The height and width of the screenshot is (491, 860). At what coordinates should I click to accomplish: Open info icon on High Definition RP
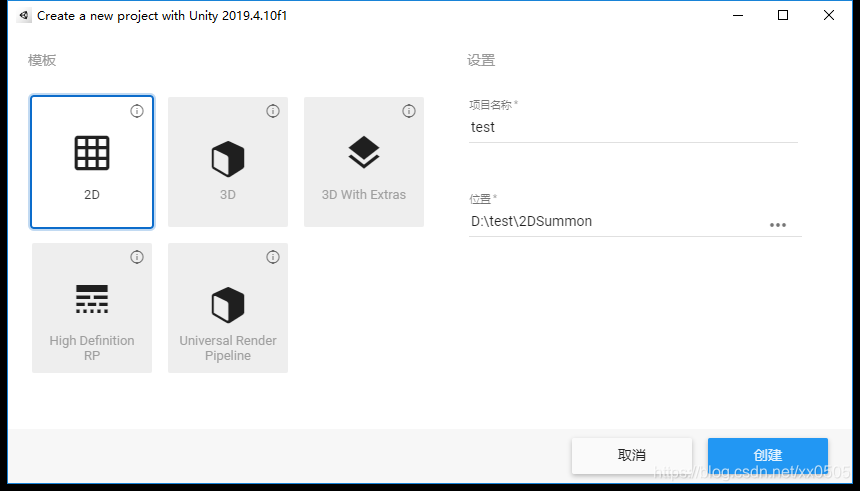137,257
